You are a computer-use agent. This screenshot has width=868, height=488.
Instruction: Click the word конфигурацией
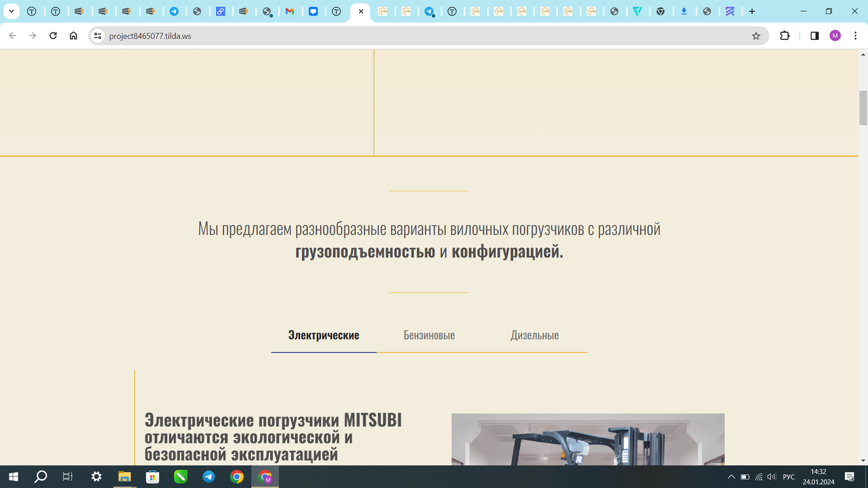point(507,252)
